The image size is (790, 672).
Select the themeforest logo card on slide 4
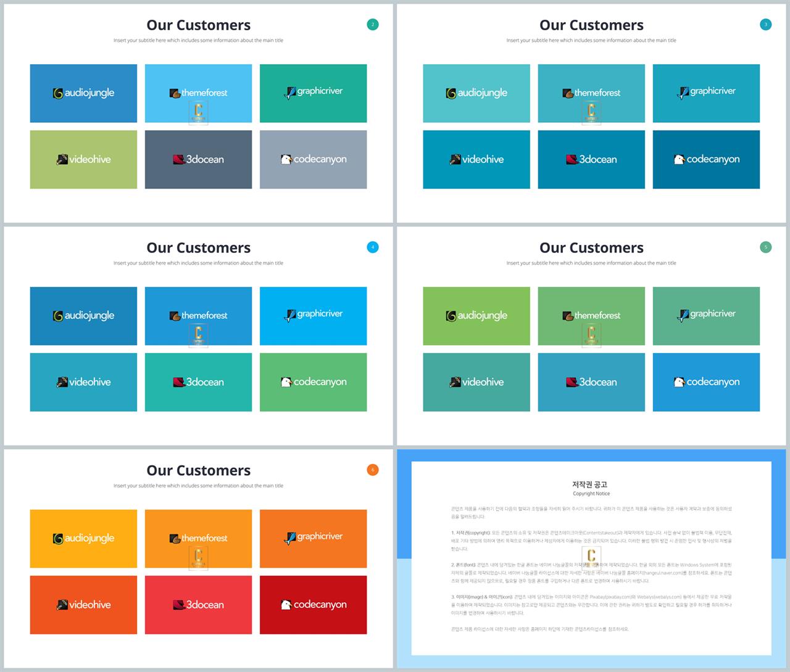click(x=198, y=316)
